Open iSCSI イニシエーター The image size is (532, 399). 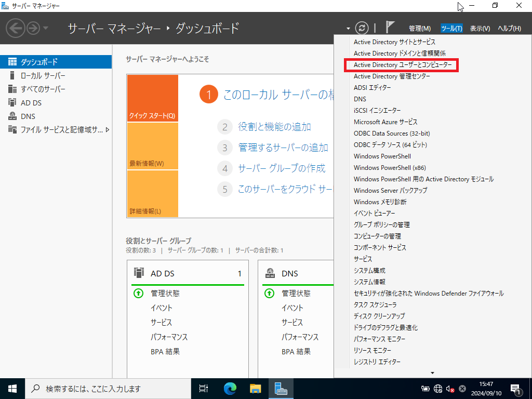click(x=377, y=110)
